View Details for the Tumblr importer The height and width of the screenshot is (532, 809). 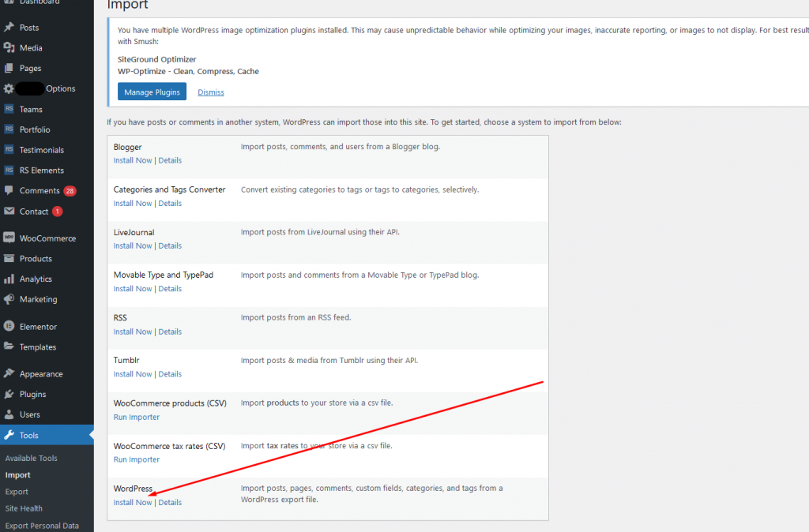tap(170, 374)
